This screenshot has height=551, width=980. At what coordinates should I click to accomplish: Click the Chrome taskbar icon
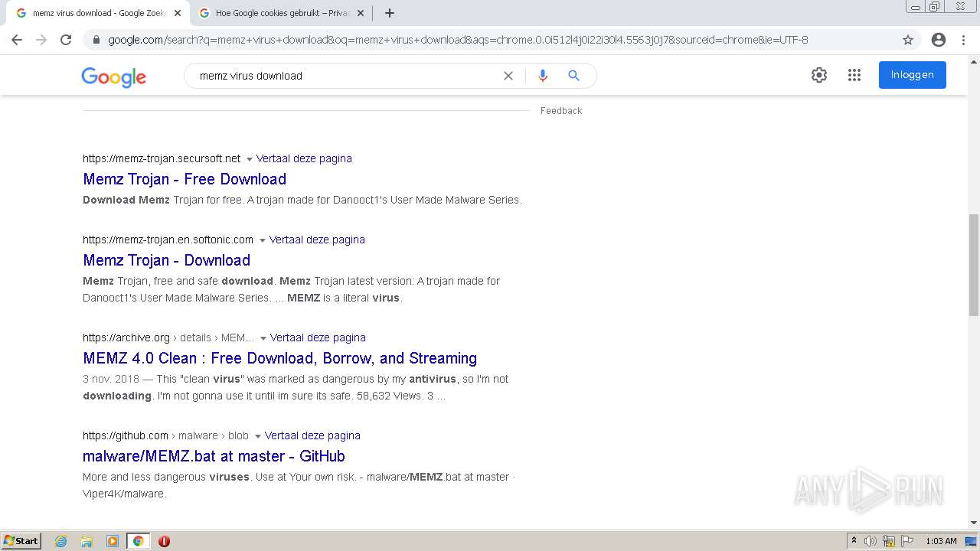tap(138, 541)
